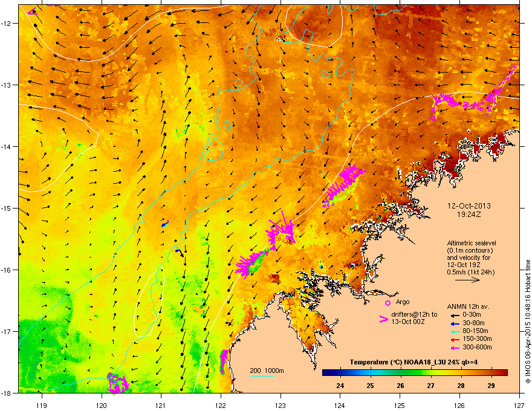Click the '80-150m' depth label

point(475,331)
